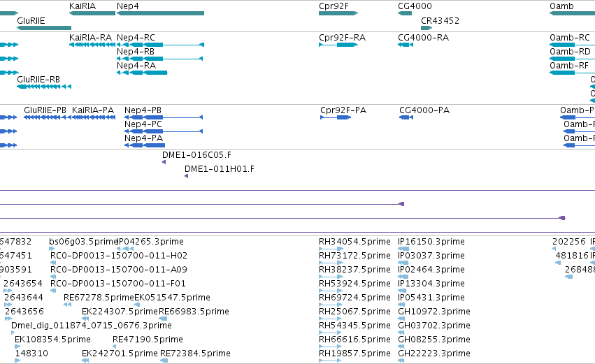The image size is (595, 364).
Task: Select the CG4000-RA transcript
Action: (x=406, y=45)
